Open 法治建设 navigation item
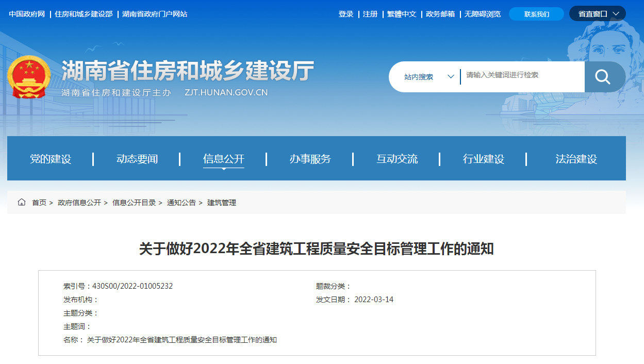The width and height of the screenshot is (644, 364). (576, 159)
